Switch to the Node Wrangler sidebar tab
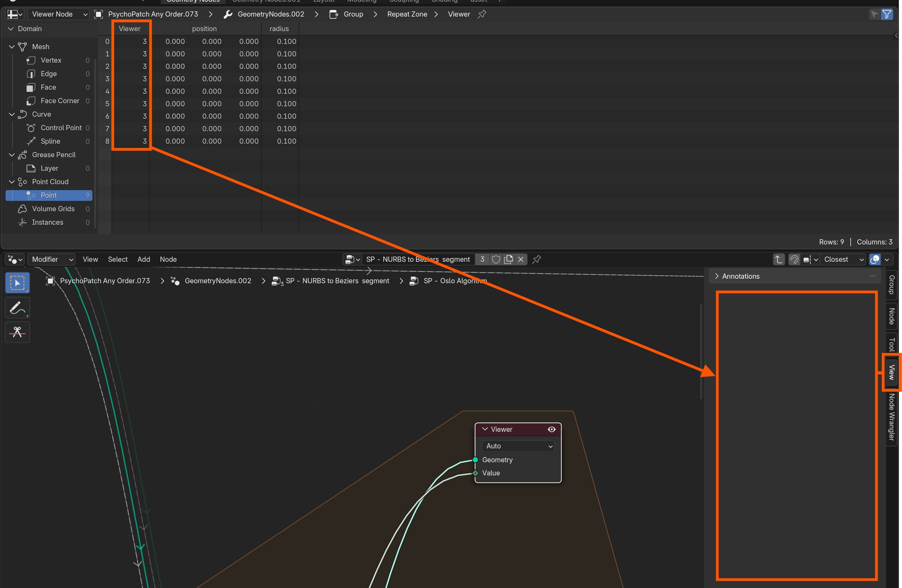Image resolution: width=902 pixels, height=588 pixels. coord(891,417)
